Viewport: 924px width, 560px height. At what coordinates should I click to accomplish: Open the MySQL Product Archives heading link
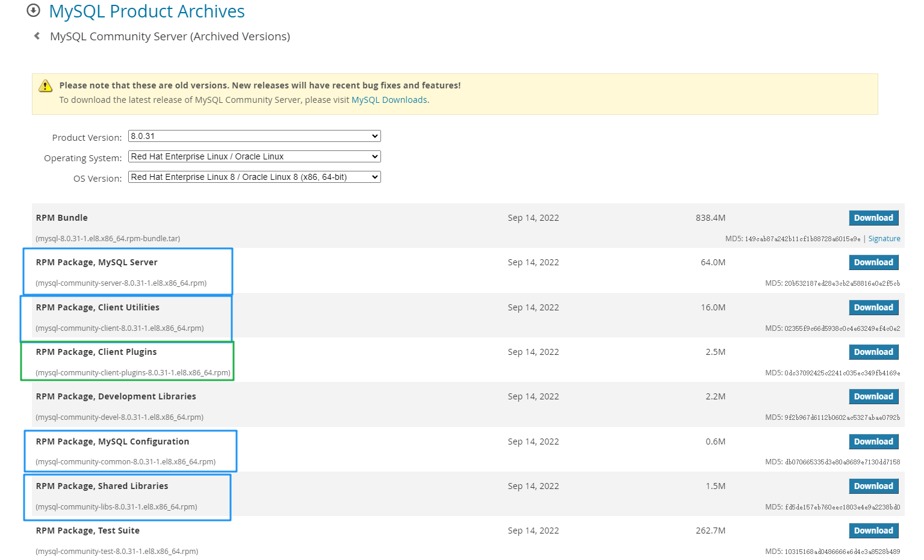click(147, 11)
